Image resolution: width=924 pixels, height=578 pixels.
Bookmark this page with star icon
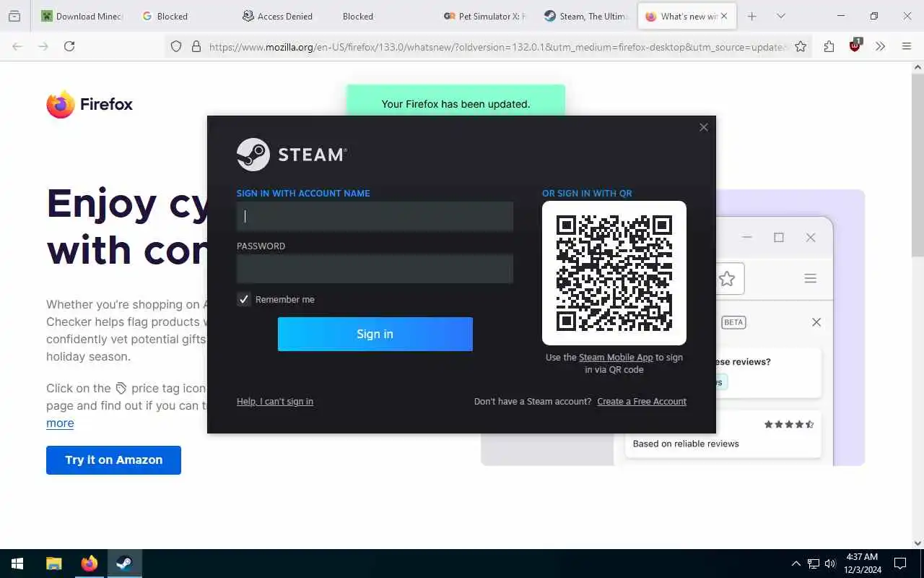pos(801,46)
